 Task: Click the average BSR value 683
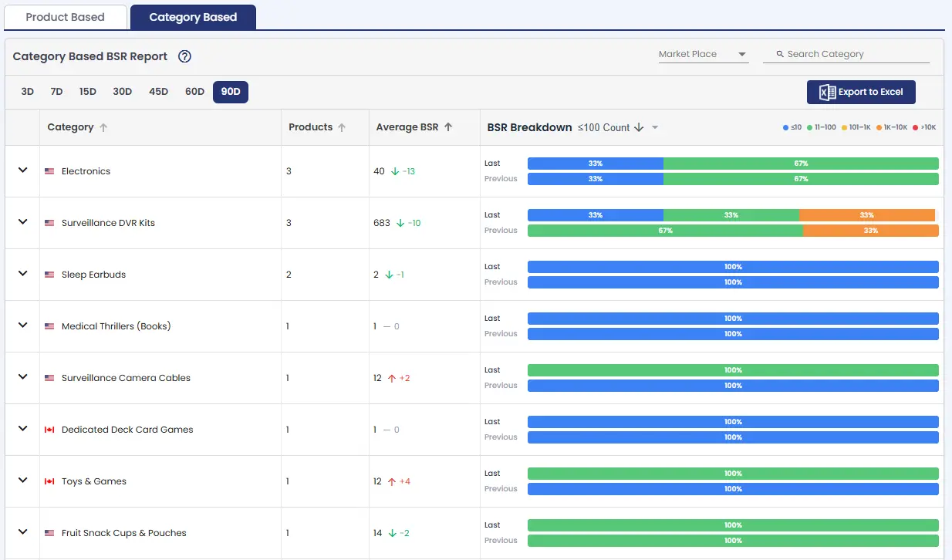[x=382, y=223]
